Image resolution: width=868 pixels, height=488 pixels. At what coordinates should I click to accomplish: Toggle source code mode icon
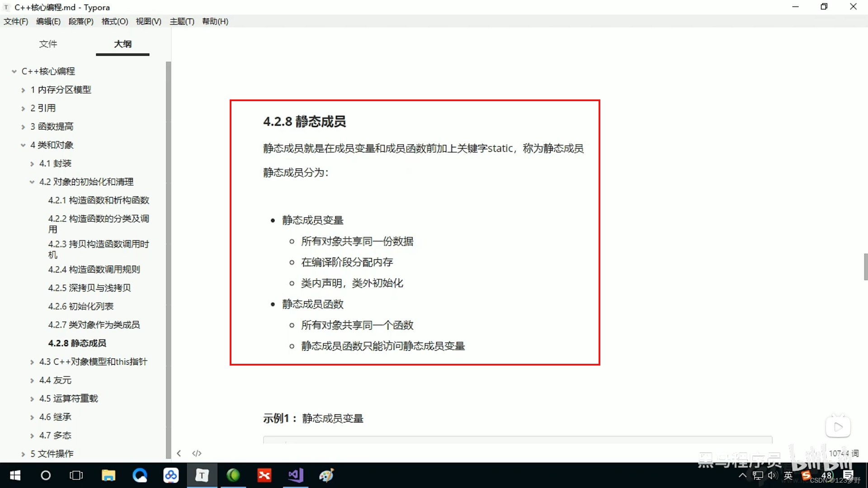tap(197, 453)
